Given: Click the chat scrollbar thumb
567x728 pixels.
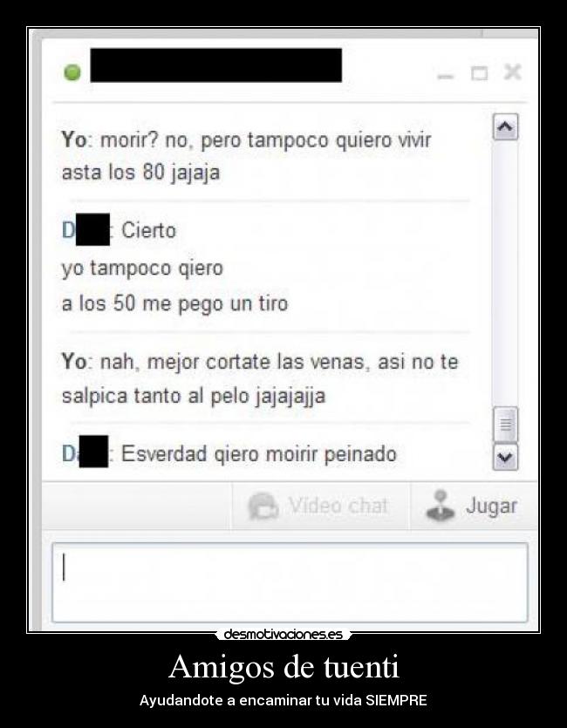Looking at the screenshot, I should pyautogui.click(x=505, y=425).
